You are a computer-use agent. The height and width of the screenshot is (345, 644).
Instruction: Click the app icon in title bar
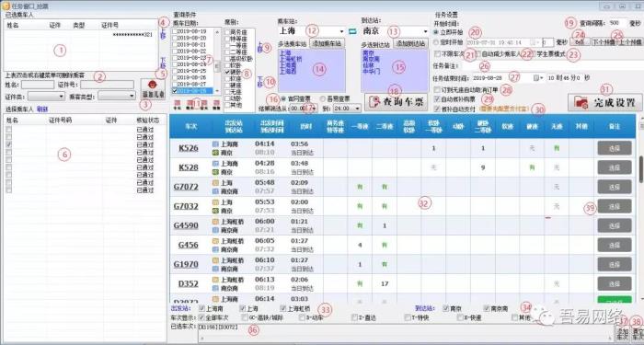click(x=6, y=6)
